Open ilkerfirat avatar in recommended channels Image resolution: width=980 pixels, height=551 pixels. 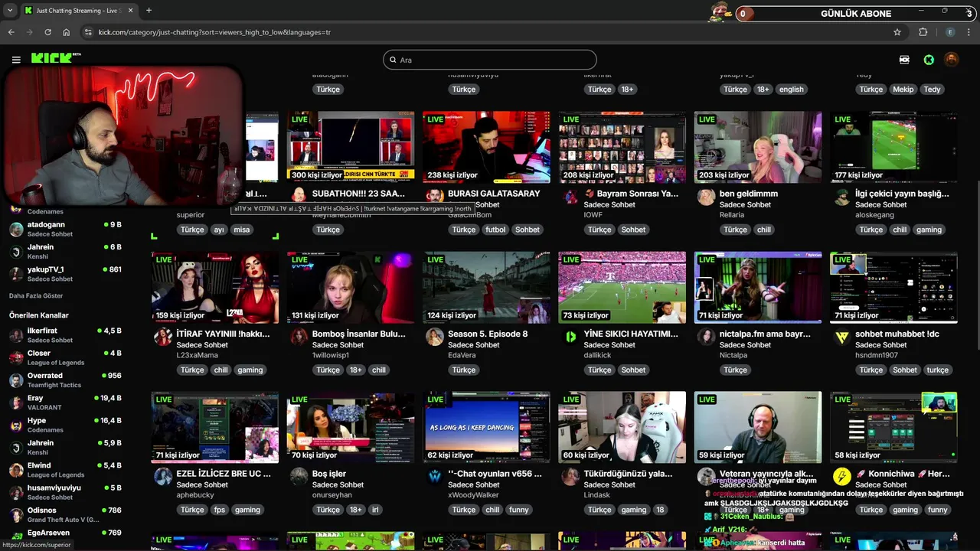click(x=16, y=335)
